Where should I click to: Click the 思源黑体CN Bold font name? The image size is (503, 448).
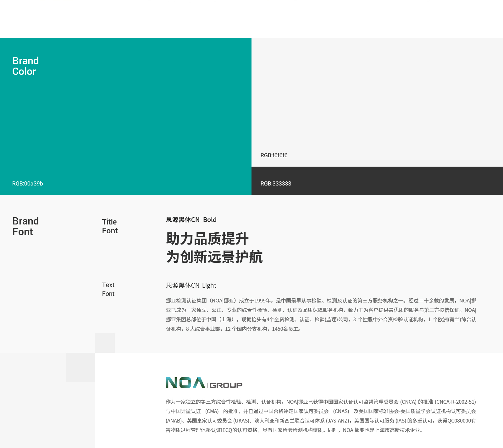(191, 220)
